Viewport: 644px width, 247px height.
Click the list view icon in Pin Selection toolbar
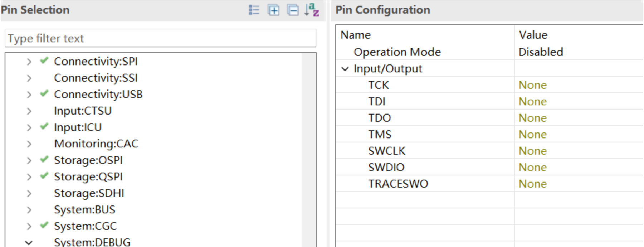[254, 10]
